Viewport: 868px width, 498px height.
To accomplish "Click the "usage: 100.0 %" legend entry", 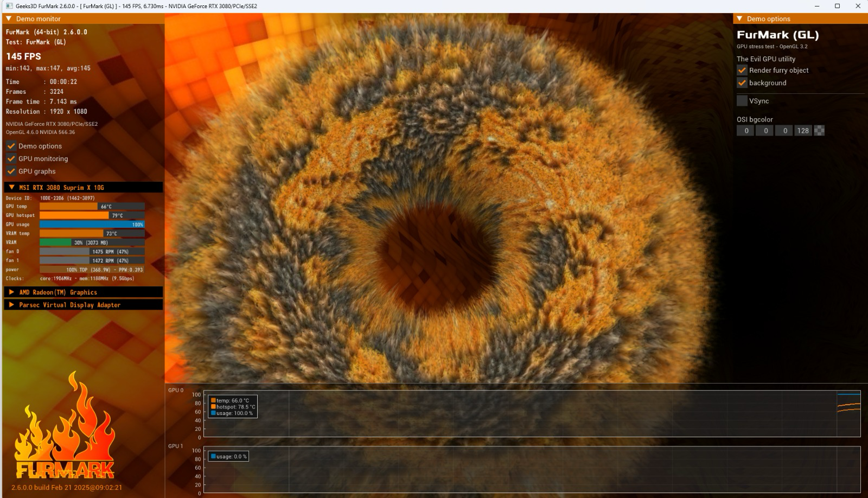I will coord(232,413).
